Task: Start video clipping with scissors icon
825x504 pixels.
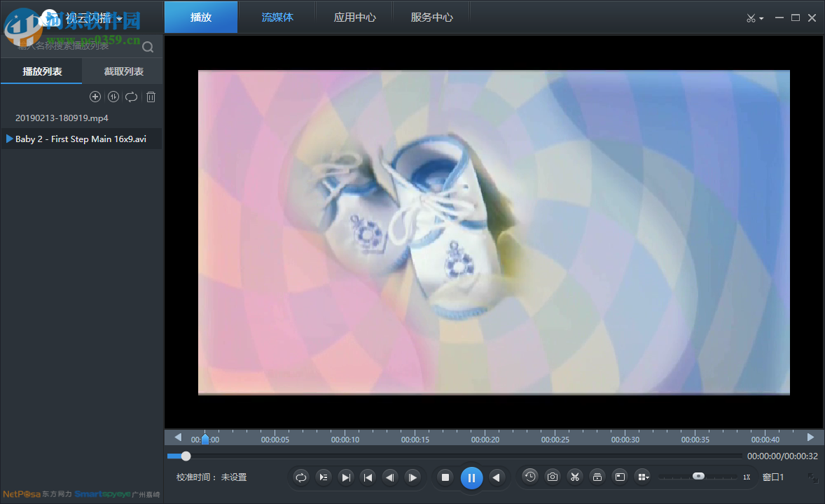Action: 575,477
